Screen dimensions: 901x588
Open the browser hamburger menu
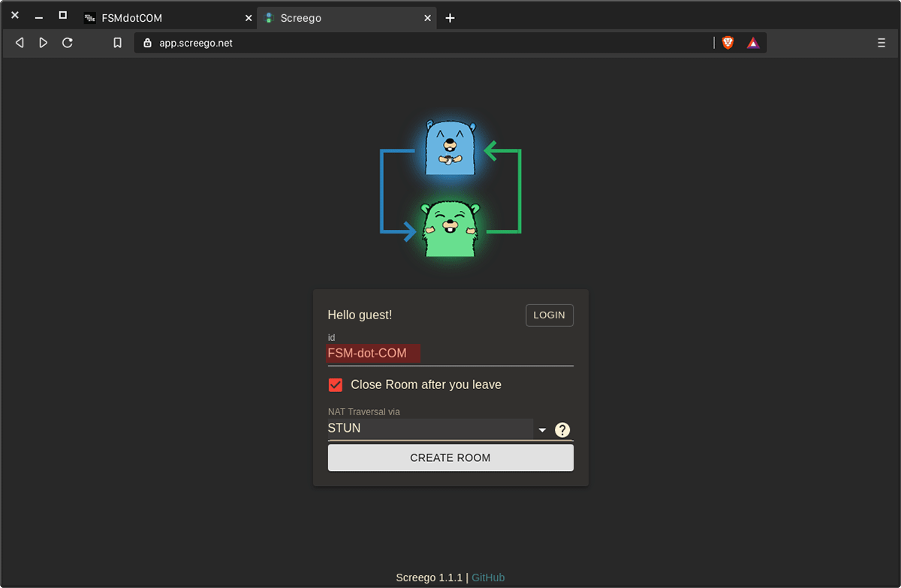tap(881, 43)
